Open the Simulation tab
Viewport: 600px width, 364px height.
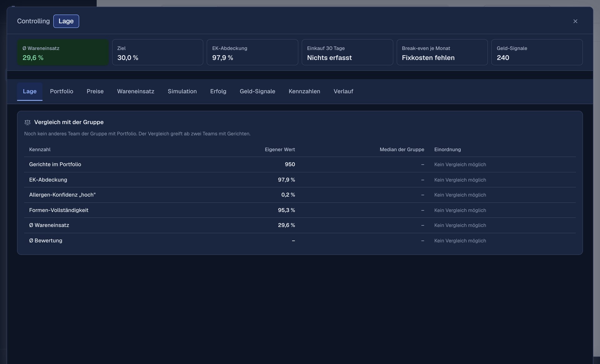(182, 91)
